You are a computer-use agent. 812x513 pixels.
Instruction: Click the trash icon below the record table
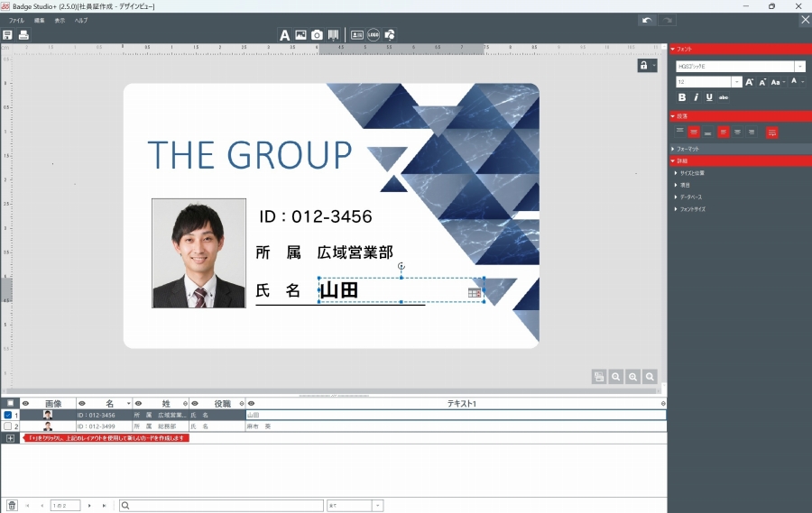pyautogui.click(x=12, y=506)
